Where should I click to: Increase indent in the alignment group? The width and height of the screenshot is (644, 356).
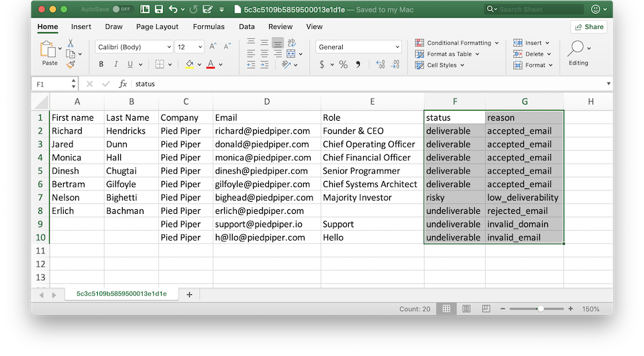264,64
